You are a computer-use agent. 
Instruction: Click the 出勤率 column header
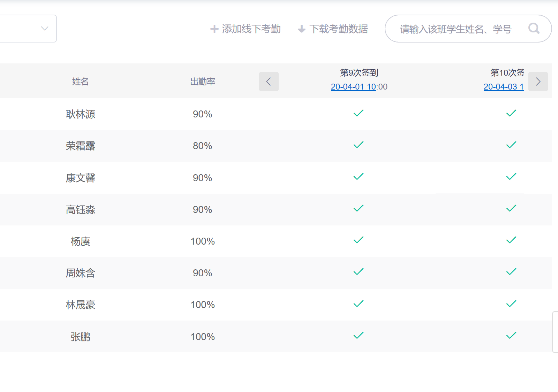(x=203, y=82)
